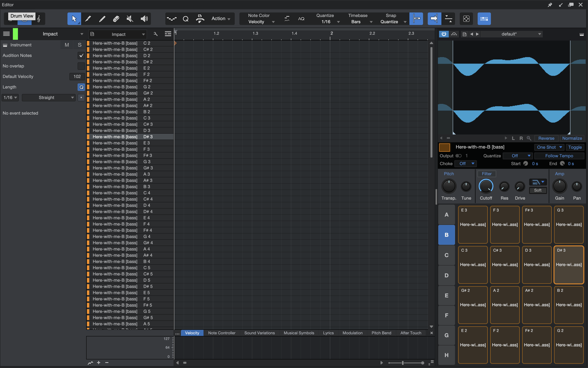Click the Toggle trigger button
Image resolution: width=588 pixels, height=368 pixels.
[x=575, y=147]
